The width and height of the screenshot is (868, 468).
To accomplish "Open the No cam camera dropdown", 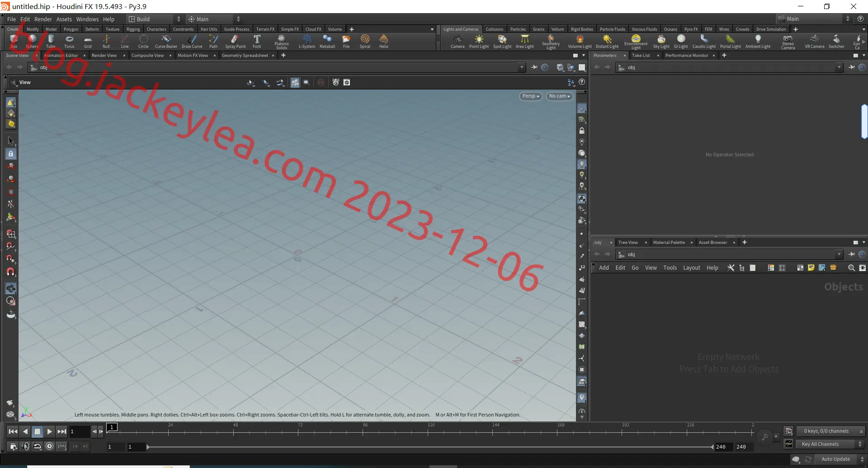I will tap(560, 96).
